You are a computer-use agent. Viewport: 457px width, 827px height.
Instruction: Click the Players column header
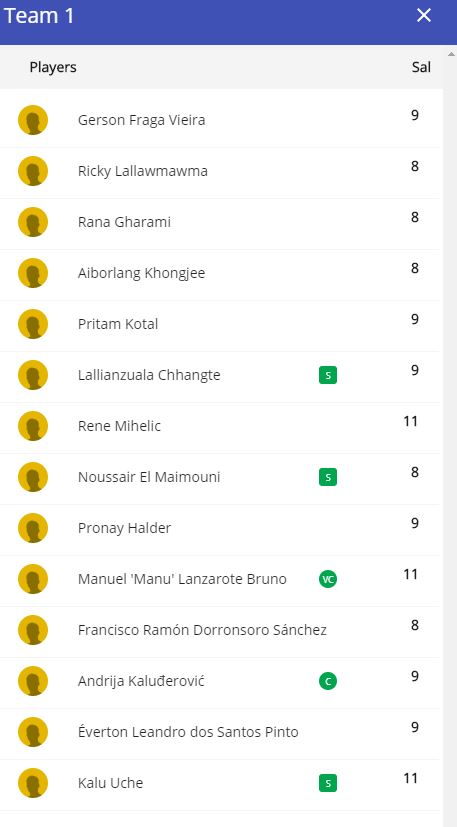point(53,68)
